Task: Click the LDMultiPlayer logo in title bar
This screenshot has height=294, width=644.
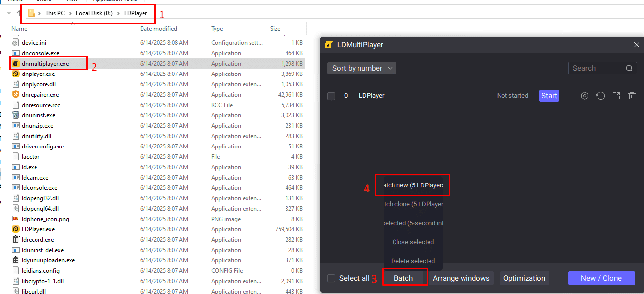Action: [329, 45]
